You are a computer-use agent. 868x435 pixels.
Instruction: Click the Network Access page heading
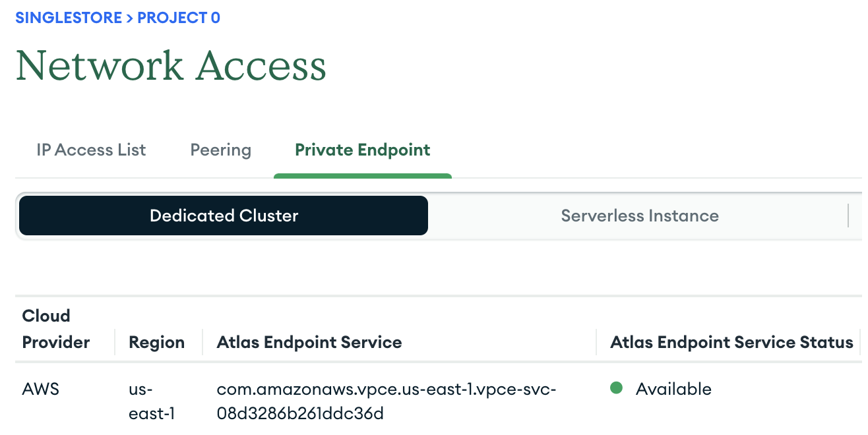pyautogui.click(x=171, y=66)
